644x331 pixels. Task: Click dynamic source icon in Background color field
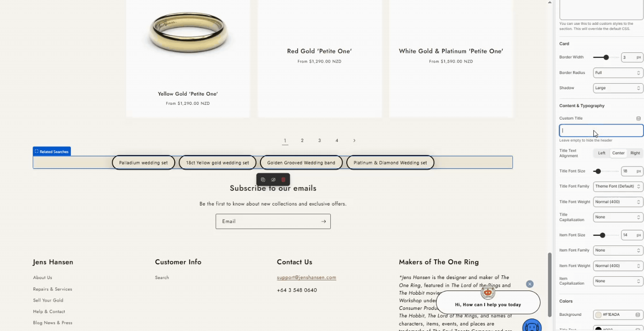tap(638, 315)
